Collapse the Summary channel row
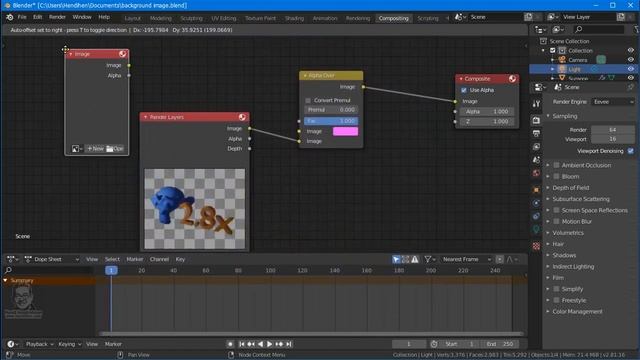Screen dimensions: 640x360 tap(5, 280)
